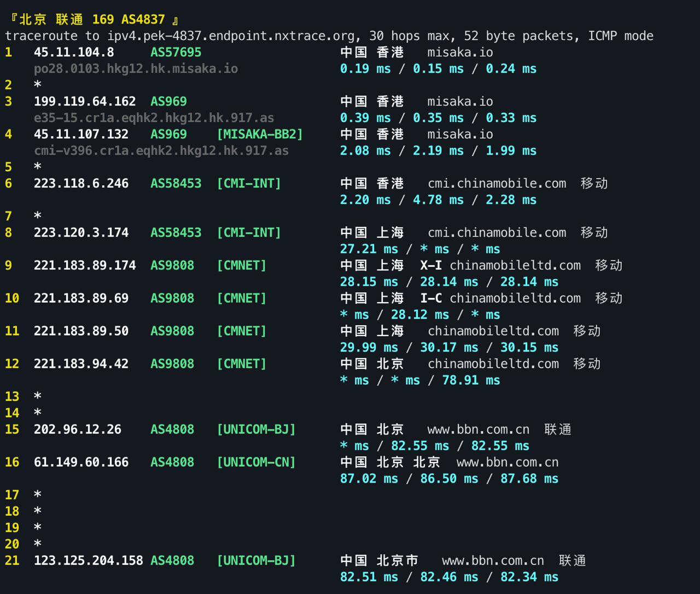Viewport: 700px width, 594px height.
Task: Select the AS57695 label on hop 1
Action: pyautogui.click(x=176, y=52)
